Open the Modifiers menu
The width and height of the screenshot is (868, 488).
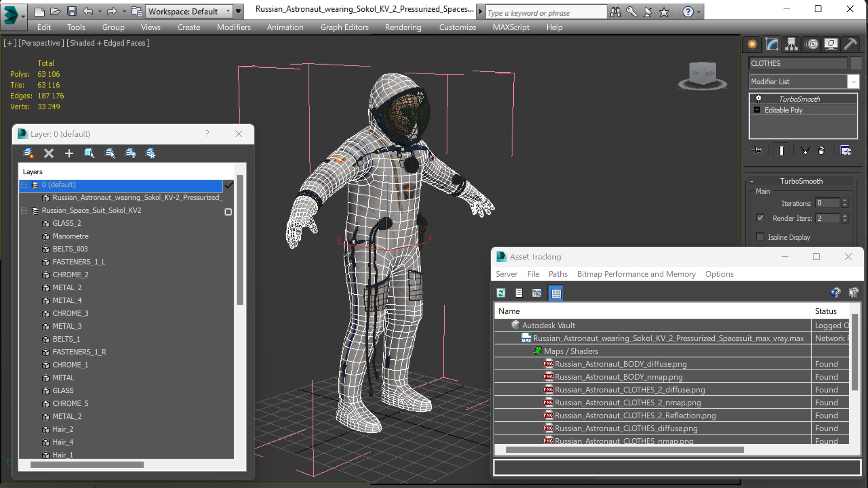pyautogui.click(x=234, y=27)
